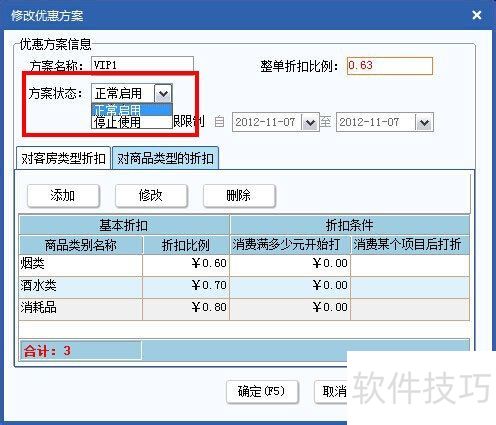This screenshot has width=496, height=425.
Task: Open the 方案状态 dropdown arrow
Action: pos(163,93)
